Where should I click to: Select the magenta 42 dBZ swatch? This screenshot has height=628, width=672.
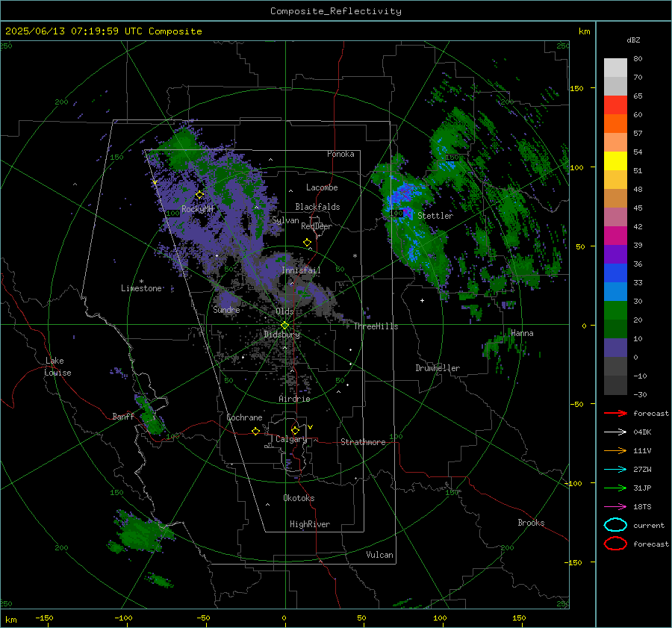tap(615, 236)
